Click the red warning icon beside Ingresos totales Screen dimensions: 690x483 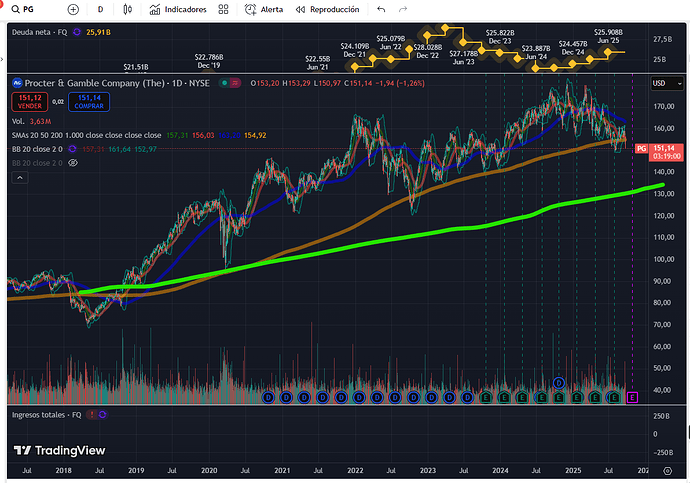(x=91, y=414)
